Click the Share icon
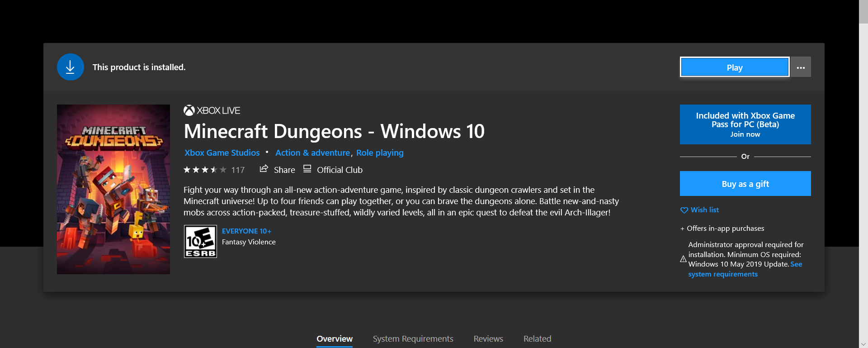868x348 pixels. point(264,169)
